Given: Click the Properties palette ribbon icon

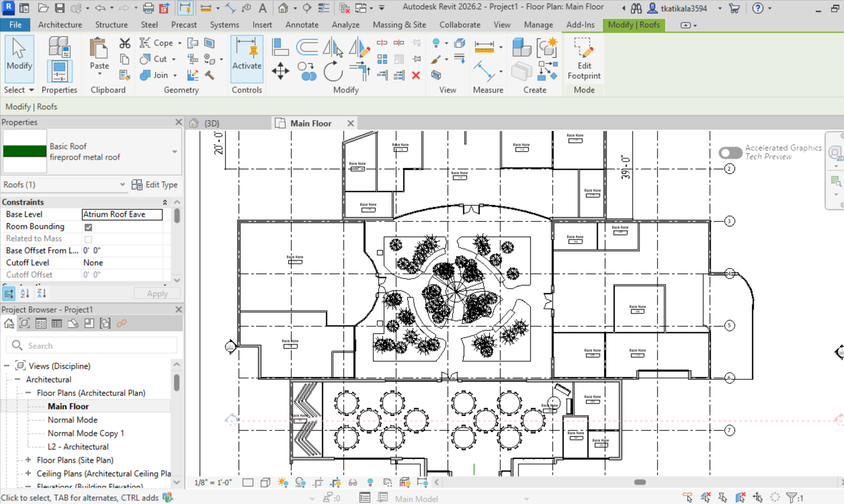Looking at the screenshot, I should coord(59,71).
